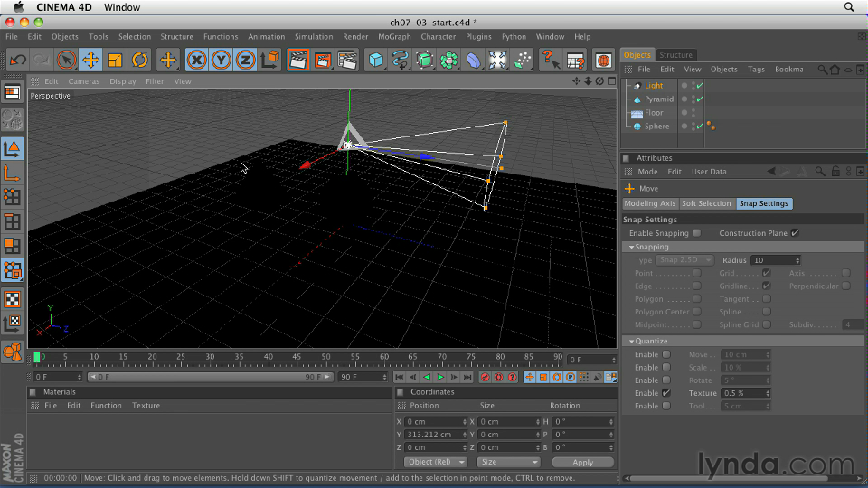Open the Render menu
Viewport: 868px width, 488px height.
pyautogui.click(x=355, y=36)
